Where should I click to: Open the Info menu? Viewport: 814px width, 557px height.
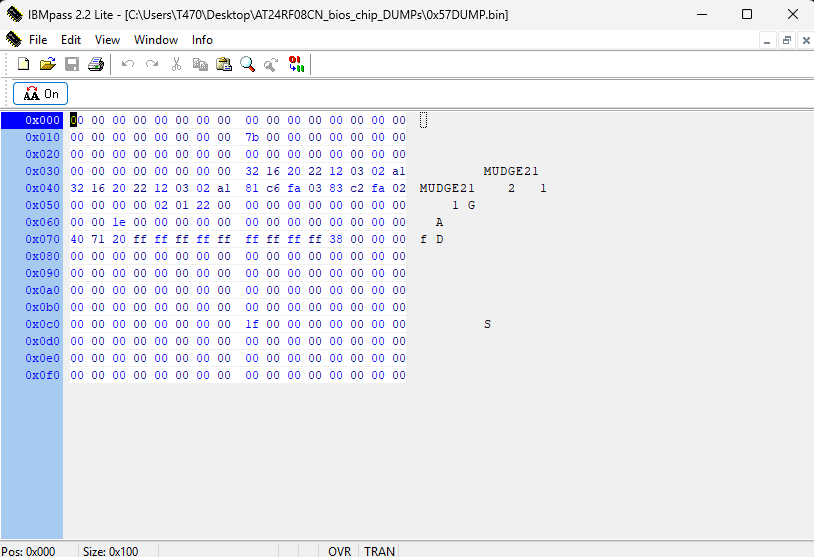coord(202,40)
